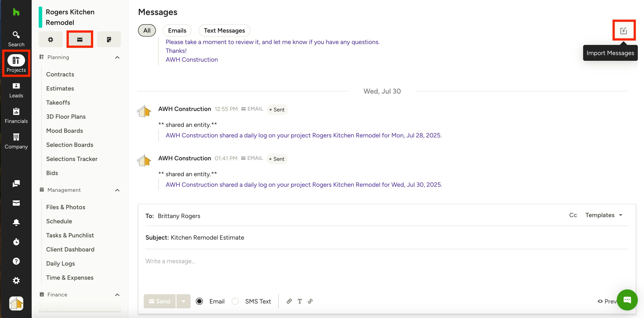This screenshot has width=644, height=318.
Task: Switch to the Emails filter tab
Action: pyautogui.click(x=177, y=31)
